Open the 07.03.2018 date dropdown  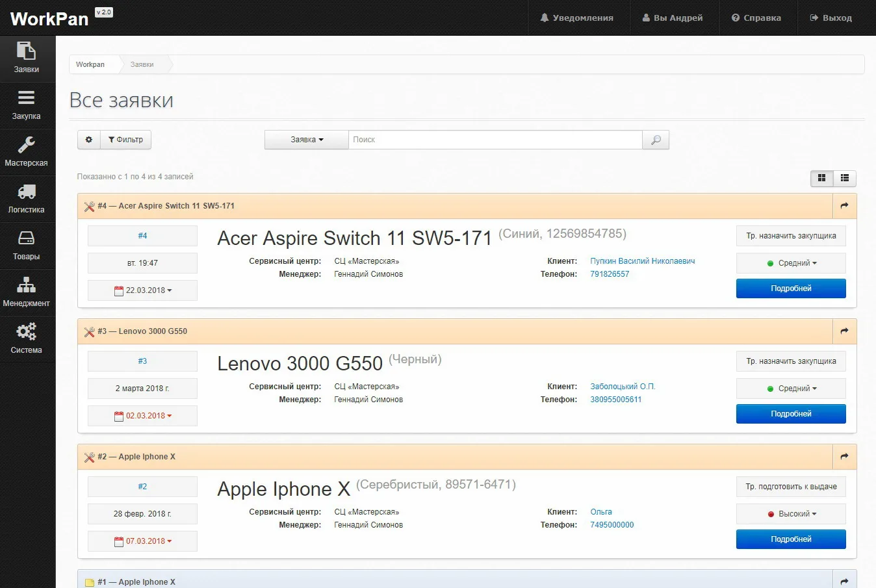142,541
